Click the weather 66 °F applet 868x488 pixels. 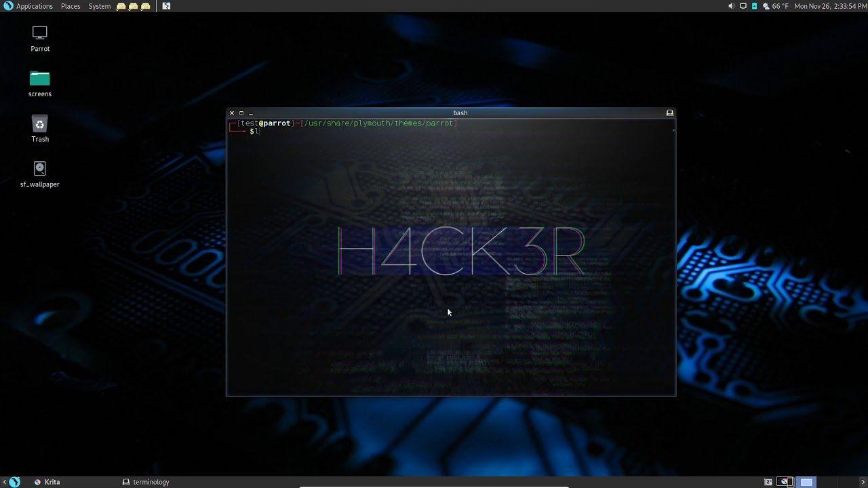[776, 6]
